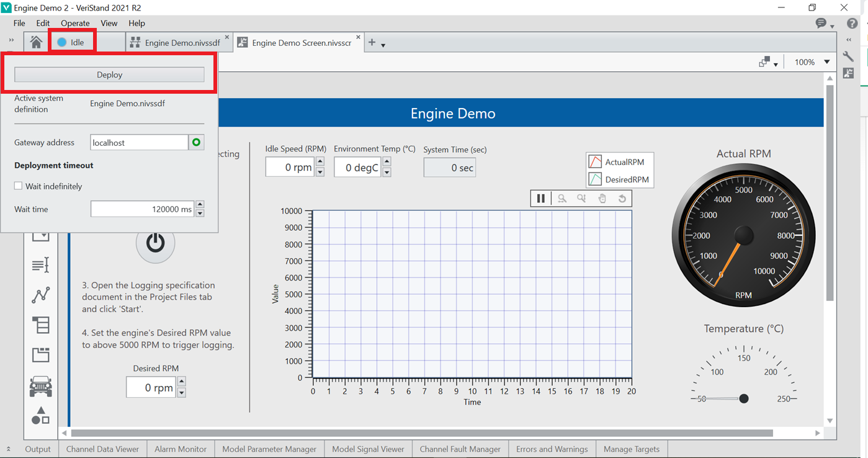This screenshot has width=868, height=458.
Task: Open the Channel Data Viewer tab
Action: coord(102,449)
